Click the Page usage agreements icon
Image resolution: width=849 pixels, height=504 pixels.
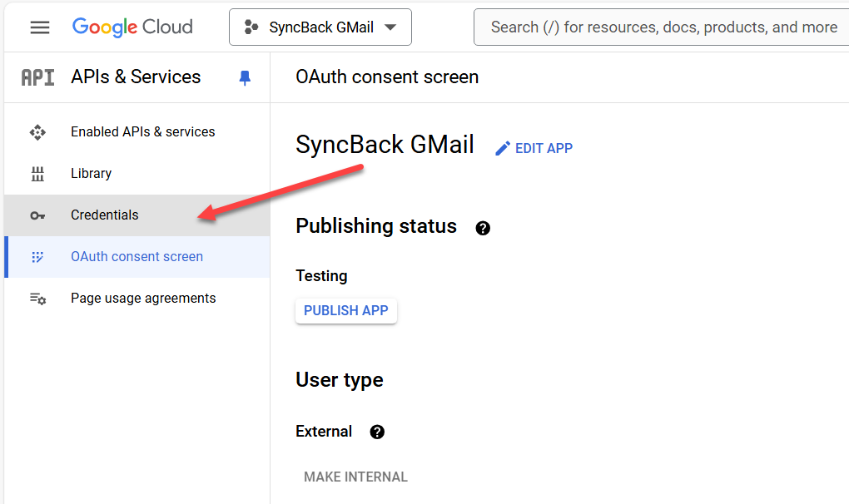tap(38, 299)
